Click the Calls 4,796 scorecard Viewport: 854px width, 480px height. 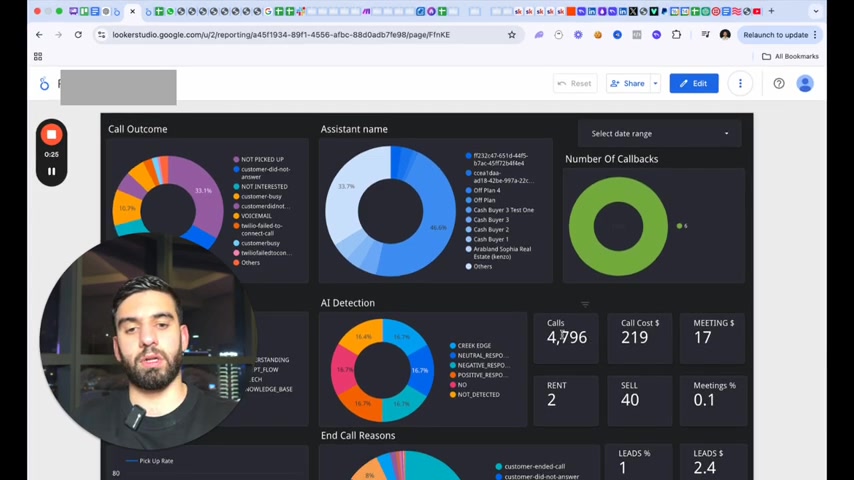pos(566,338)
